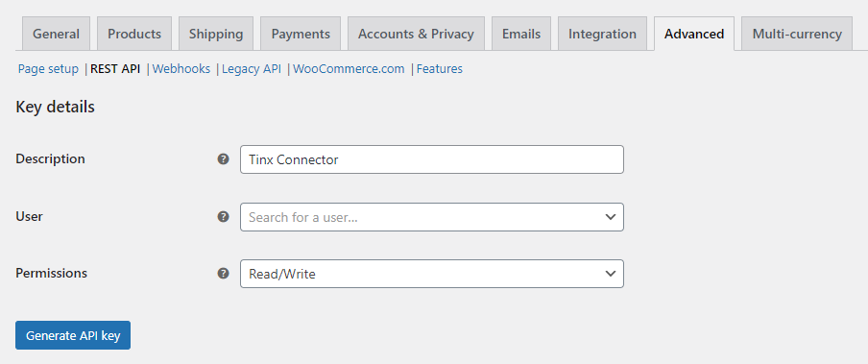Switch to the General tab
The height and width of the screenshot is (364, 868).
coord(56,34)
